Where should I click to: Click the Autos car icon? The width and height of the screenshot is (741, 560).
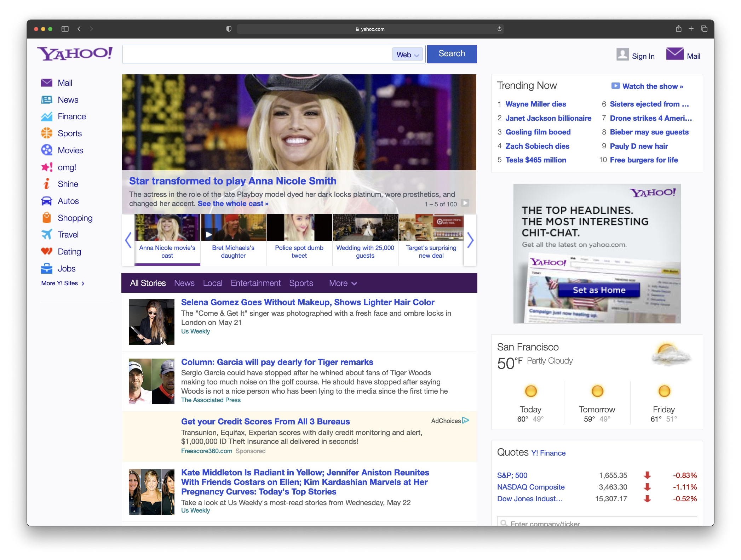pos(47,201)
